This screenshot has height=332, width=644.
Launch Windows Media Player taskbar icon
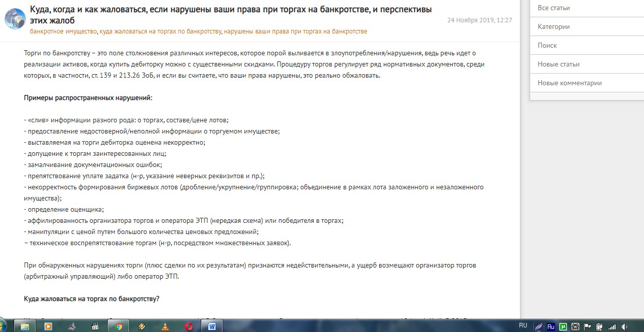(x=48, y=326)
